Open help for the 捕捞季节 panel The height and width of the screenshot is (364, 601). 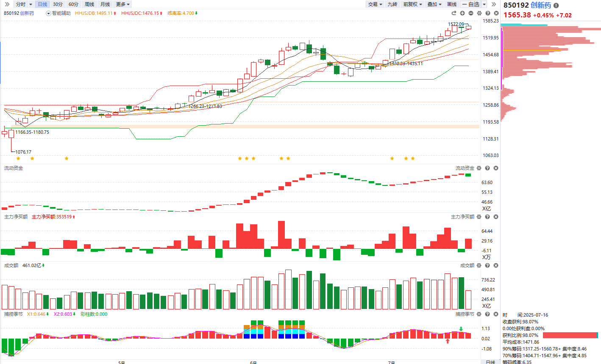tap(487, 314)
